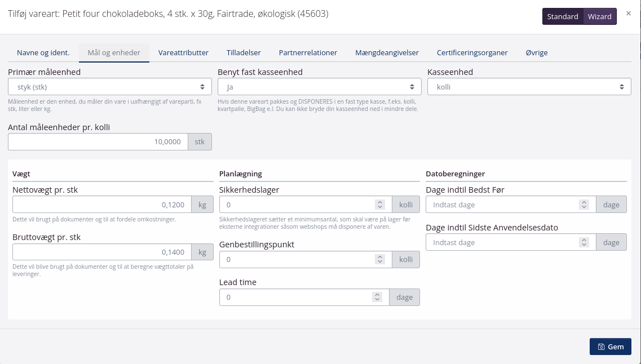Viewport: 641px width, 364px height.
Task: Close the Tilføj vareart dialog
Action: 629,14
